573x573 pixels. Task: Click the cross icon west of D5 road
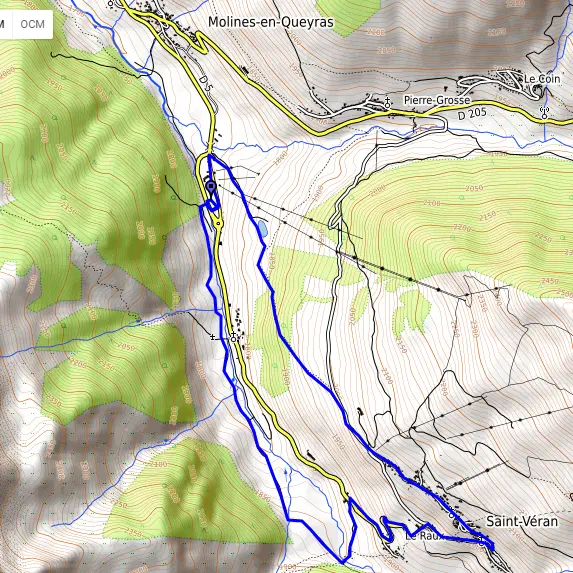(x=212, y=336)
